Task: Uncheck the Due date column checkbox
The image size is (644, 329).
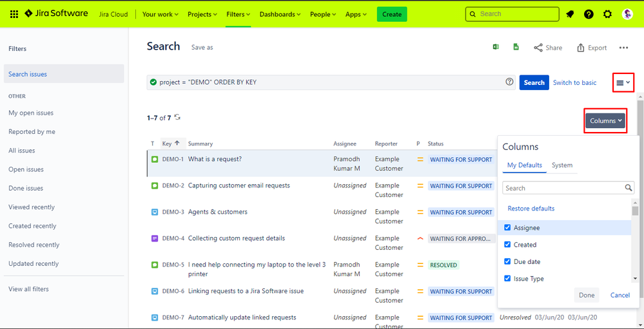Action: [507, 261]
